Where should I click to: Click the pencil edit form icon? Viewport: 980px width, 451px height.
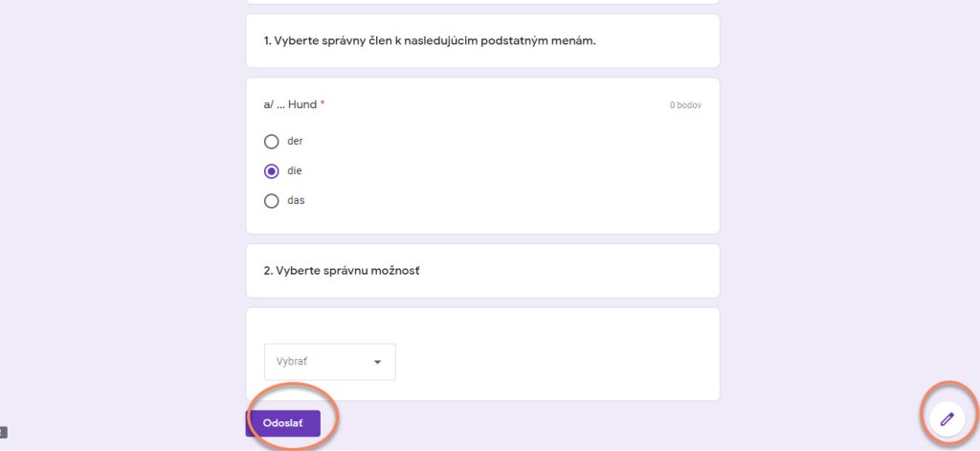(x=947, y=419)
